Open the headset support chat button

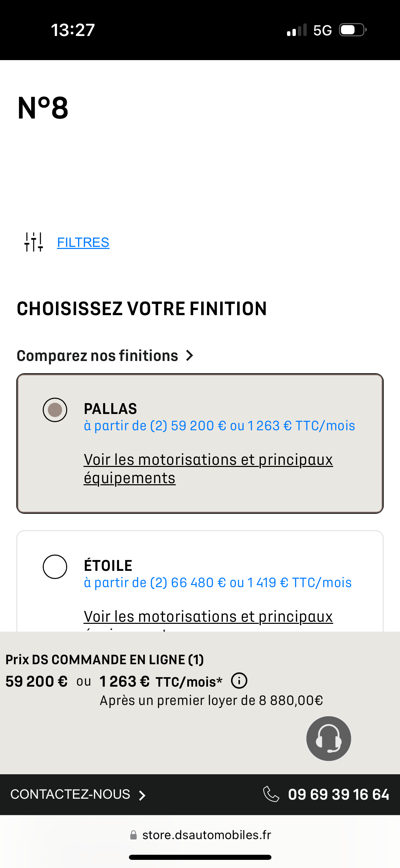tap(328, 739)
